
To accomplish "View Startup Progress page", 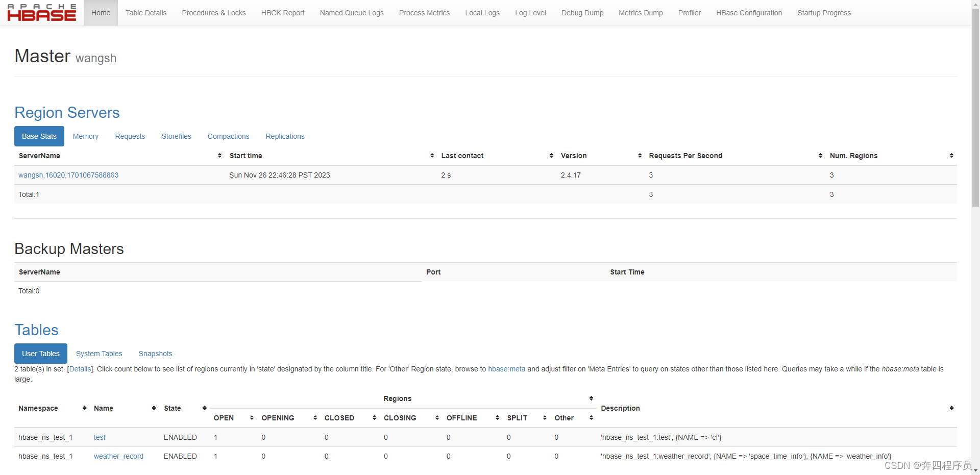I will [824, 13].
